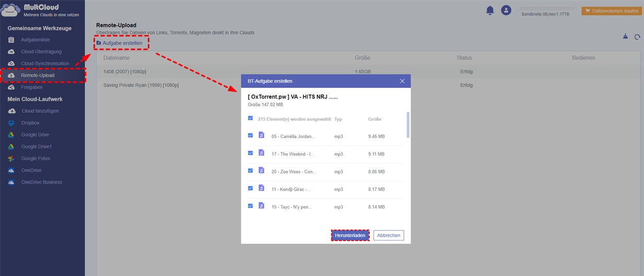Click the Herunterladen button
644x276 pixels.
(350, 235)
